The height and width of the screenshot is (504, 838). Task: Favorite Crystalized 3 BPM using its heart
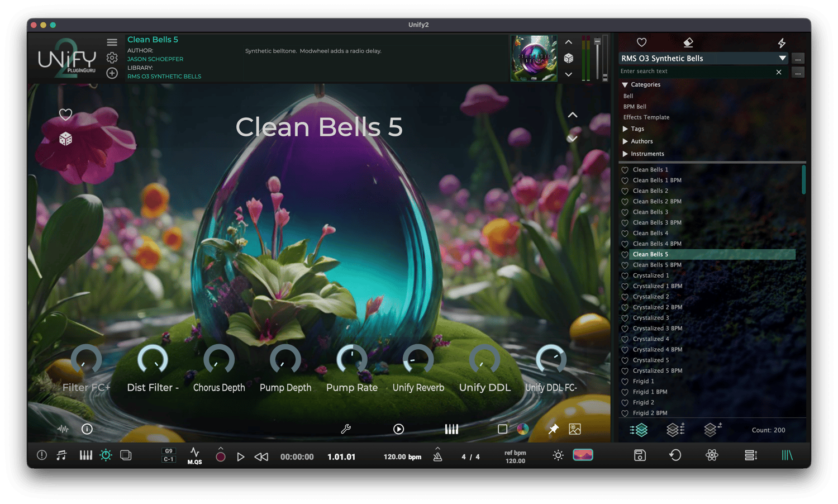[x=625, y=329]
